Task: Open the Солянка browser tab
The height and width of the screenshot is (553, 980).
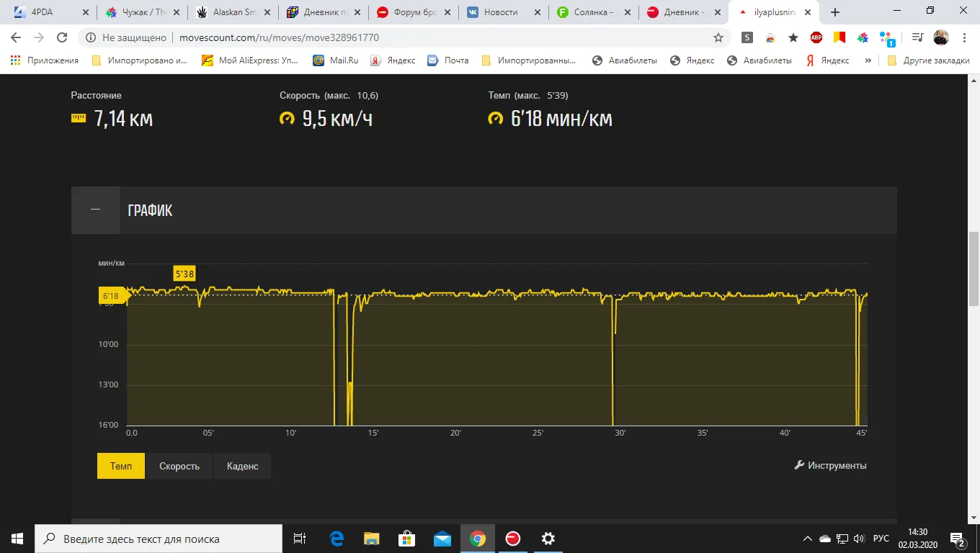Action: pos(593,12)
